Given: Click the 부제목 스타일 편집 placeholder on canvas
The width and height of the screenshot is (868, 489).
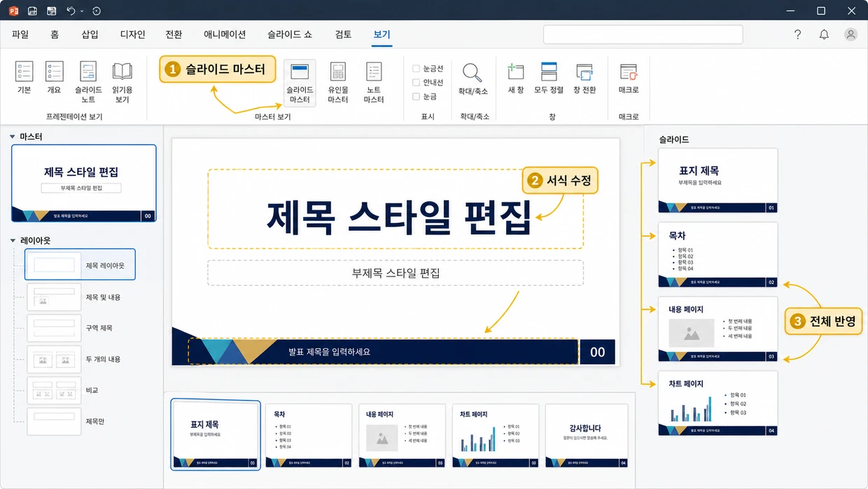Looking at the screenshot, I should coord(395,273).
